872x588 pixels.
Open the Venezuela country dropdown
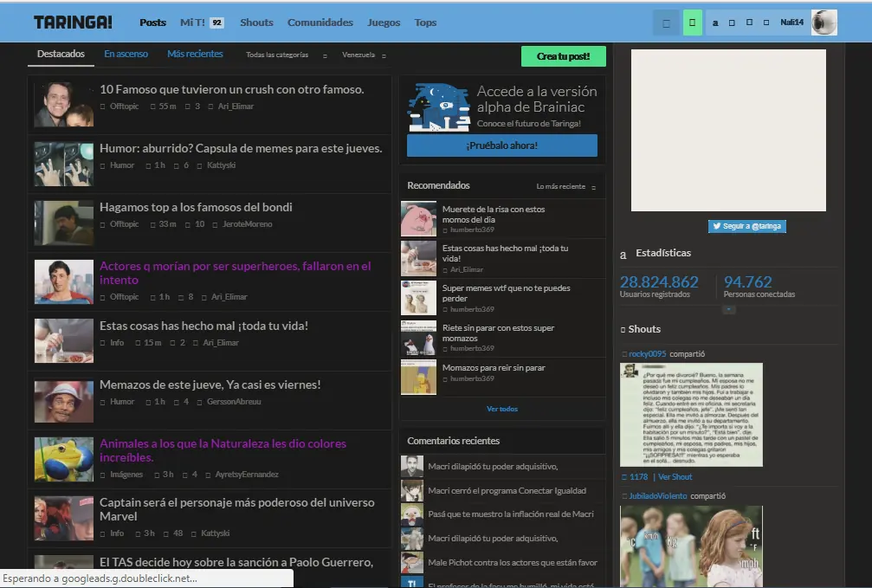click(364, 55)
